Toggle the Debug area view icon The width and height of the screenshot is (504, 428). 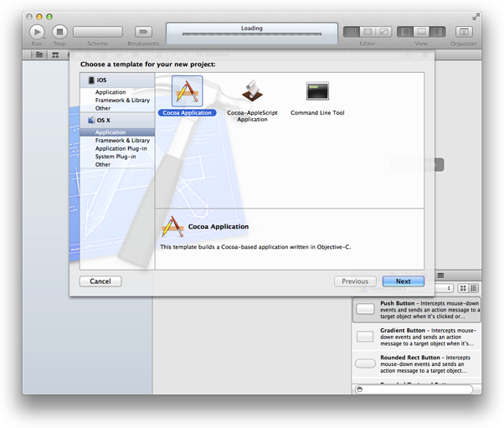pyautogui.click(x=421, y=32)
